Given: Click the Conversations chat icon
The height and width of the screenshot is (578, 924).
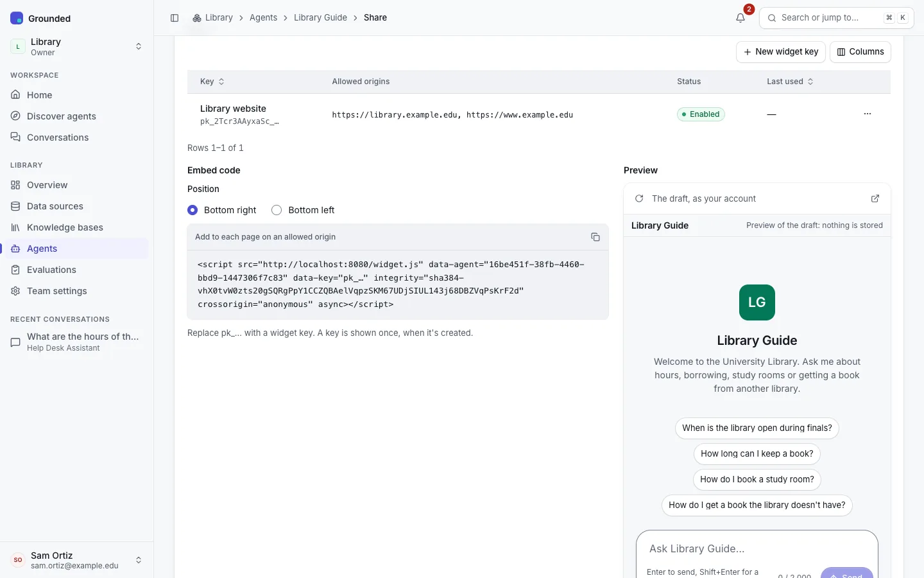Looking at the screenshot, I should pos(15,137).
